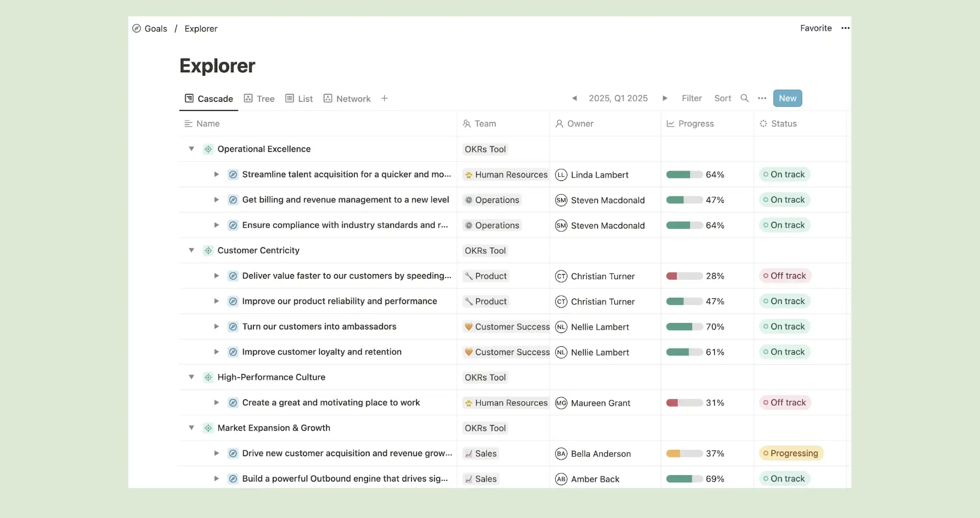Click the 70% progress bar for ambassadors

coord(685,327)
